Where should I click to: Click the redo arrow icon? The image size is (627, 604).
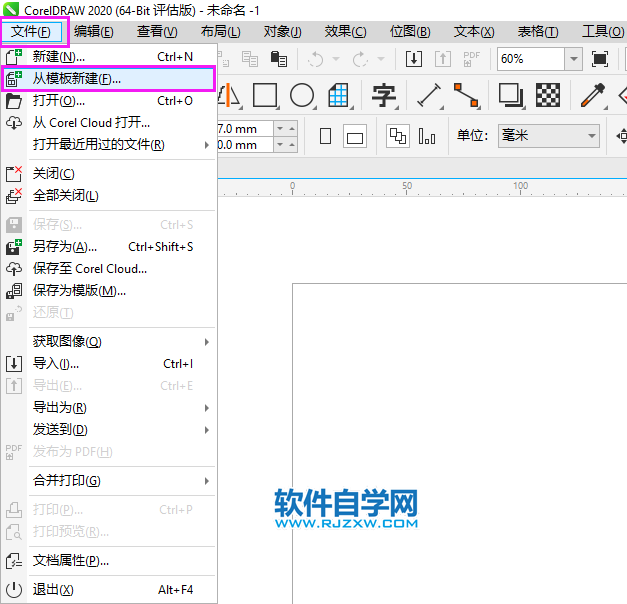[360, 59]
